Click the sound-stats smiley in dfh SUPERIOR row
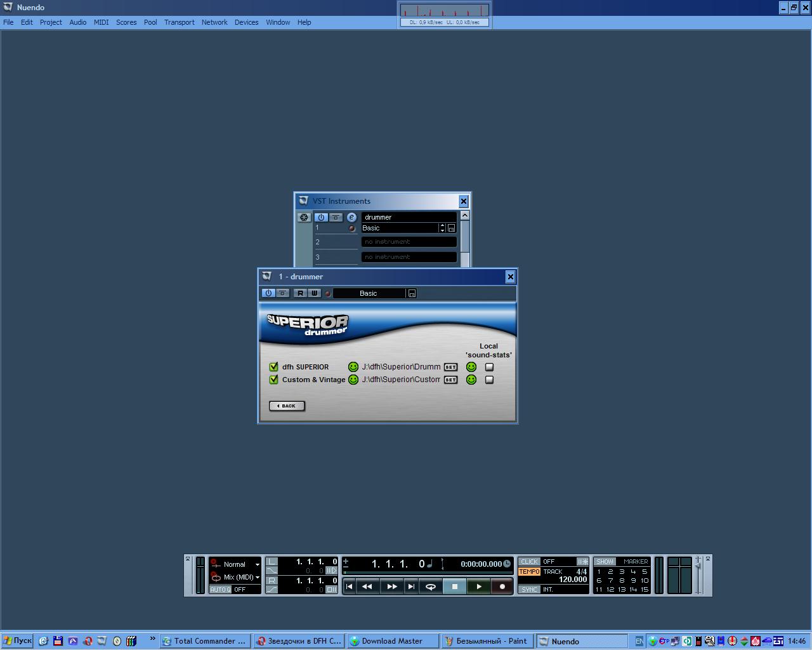 click(471, 367)
